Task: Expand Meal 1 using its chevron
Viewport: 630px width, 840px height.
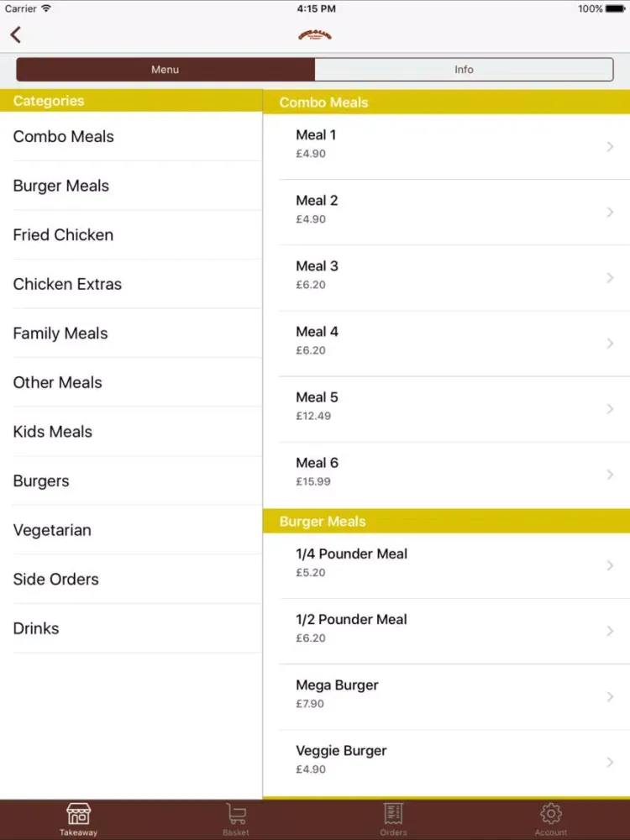Action: [610, 147]
